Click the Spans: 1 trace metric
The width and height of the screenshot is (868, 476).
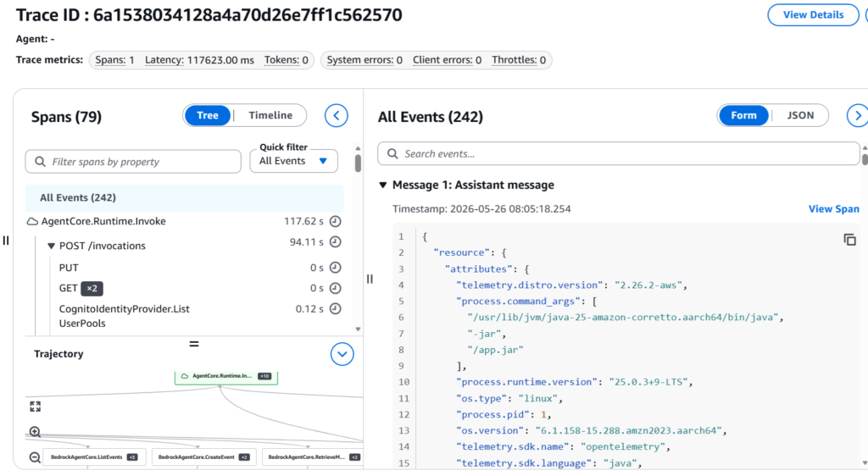click(114, 59)
